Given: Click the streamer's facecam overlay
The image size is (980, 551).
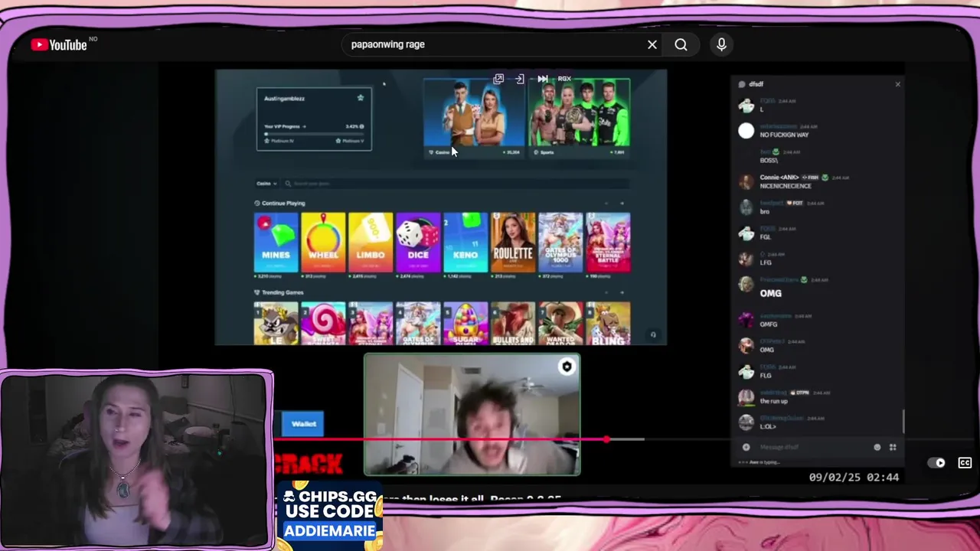Looking at the screenshot, I should (136, 460).
